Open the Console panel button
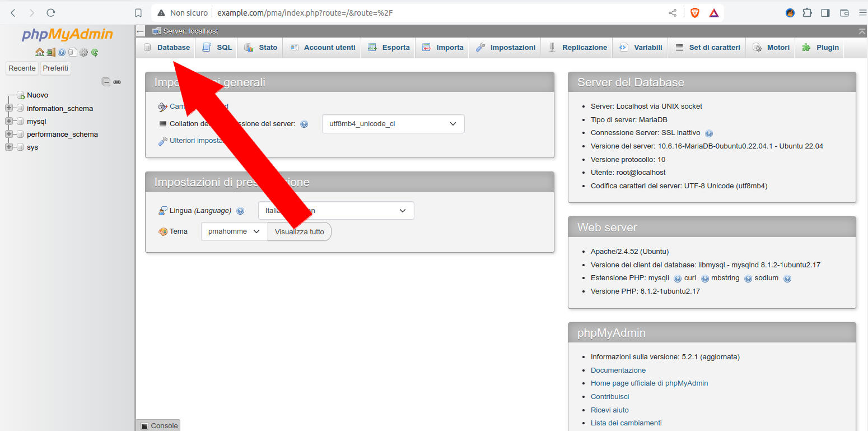868x431 pixels. click(158, 425)
